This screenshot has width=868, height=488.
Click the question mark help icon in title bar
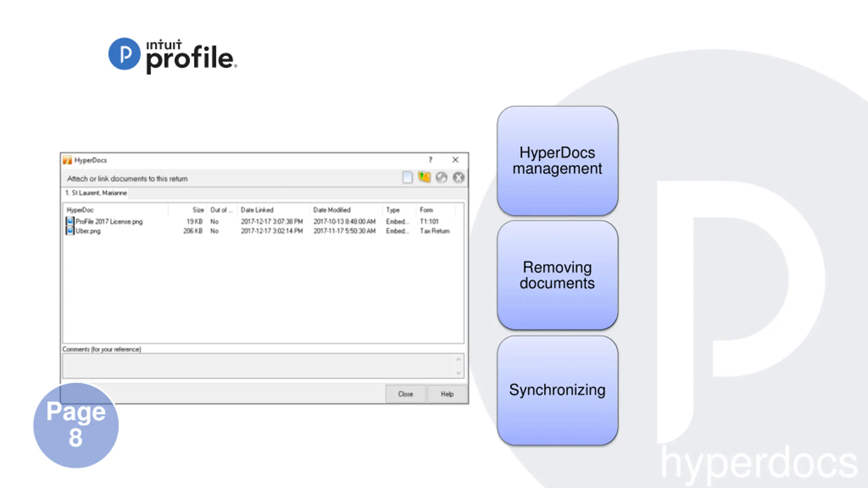[x=430, y=160]
